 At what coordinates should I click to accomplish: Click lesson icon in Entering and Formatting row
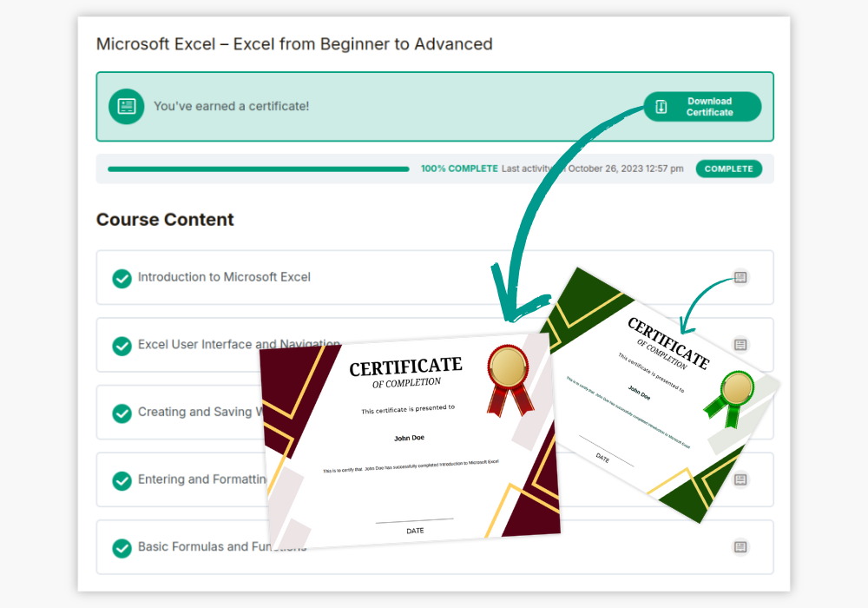(740, 479)
